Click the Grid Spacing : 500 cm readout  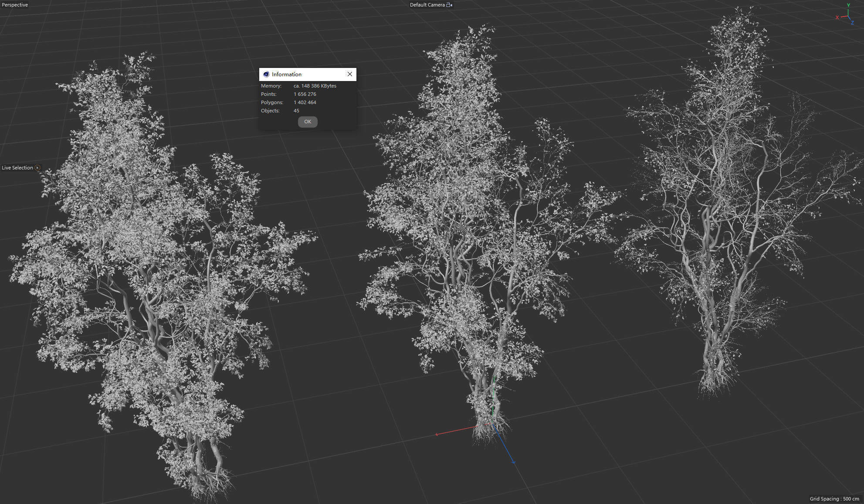(x=834, y=499)
